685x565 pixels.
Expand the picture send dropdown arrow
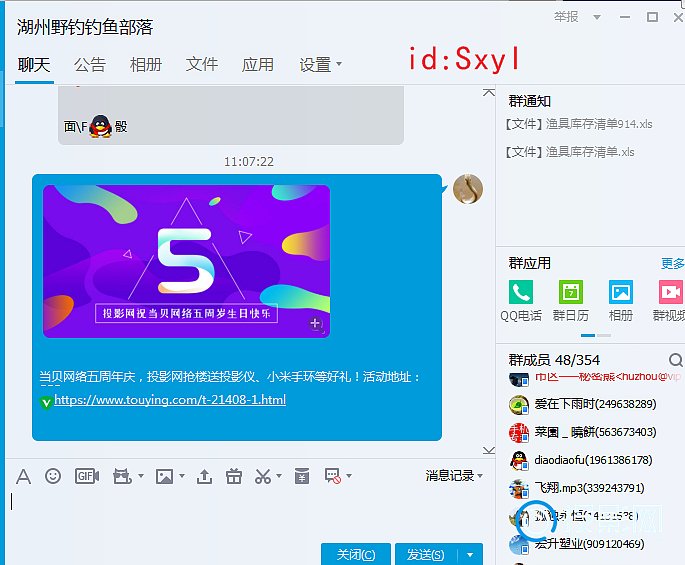pos(181,476)
